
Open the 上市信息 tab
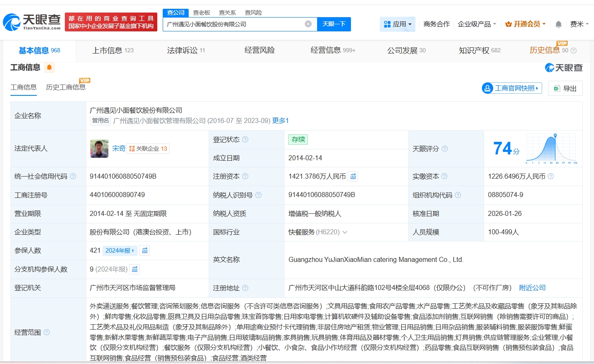click(113, 51)
